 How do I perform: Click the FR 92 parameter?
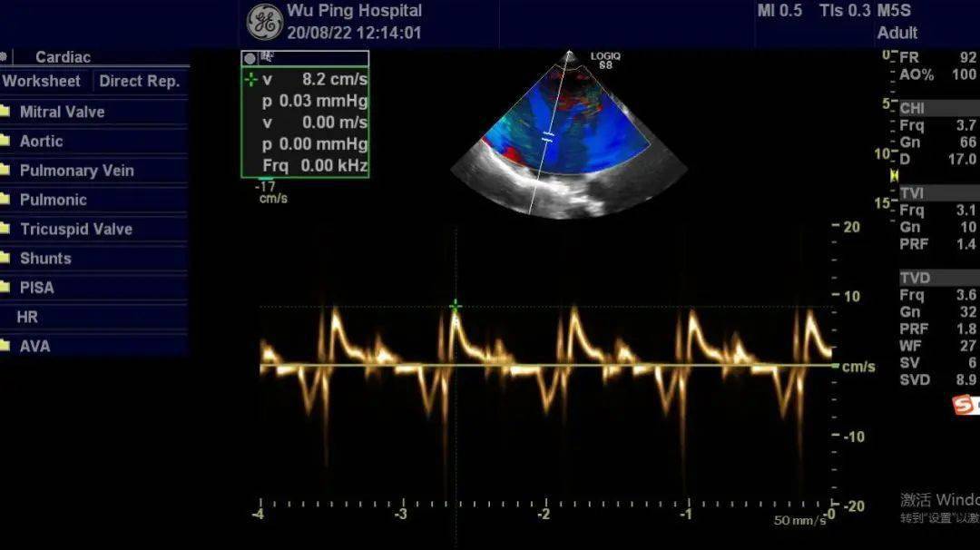tap(938, 57)
